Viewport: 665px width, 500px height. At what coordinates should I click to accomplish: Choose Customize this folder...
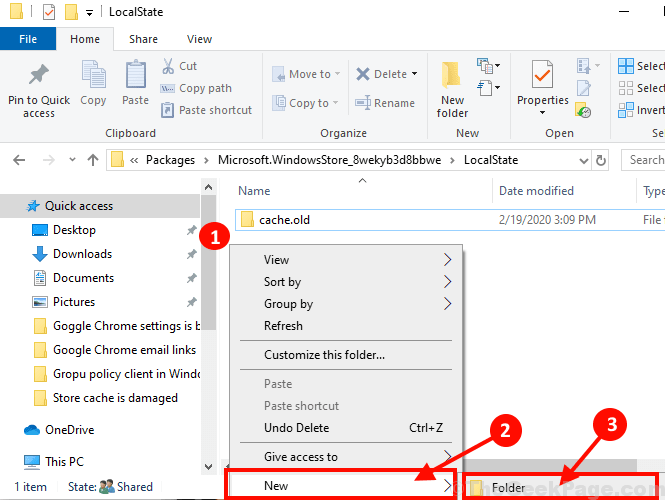(345, 355)
